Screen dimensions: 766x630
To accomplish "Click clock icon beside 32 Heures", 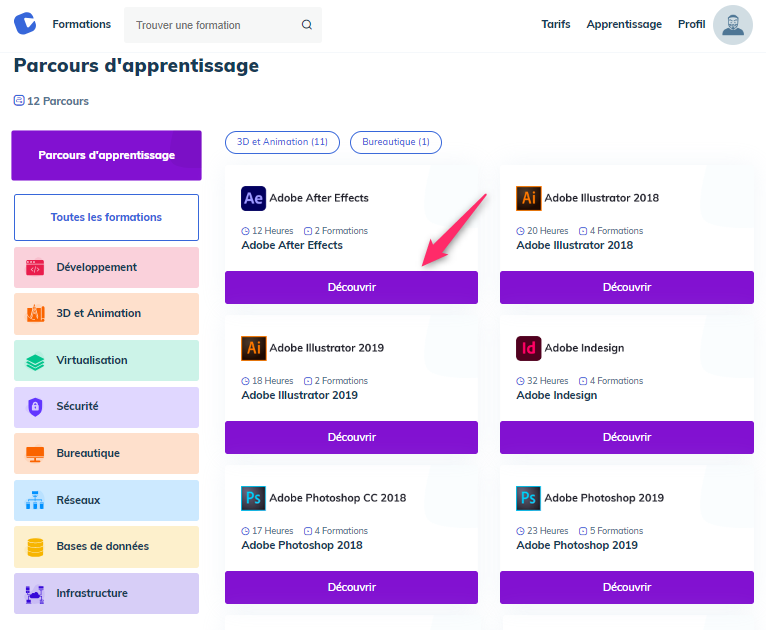I will click(x=520, y=381).
